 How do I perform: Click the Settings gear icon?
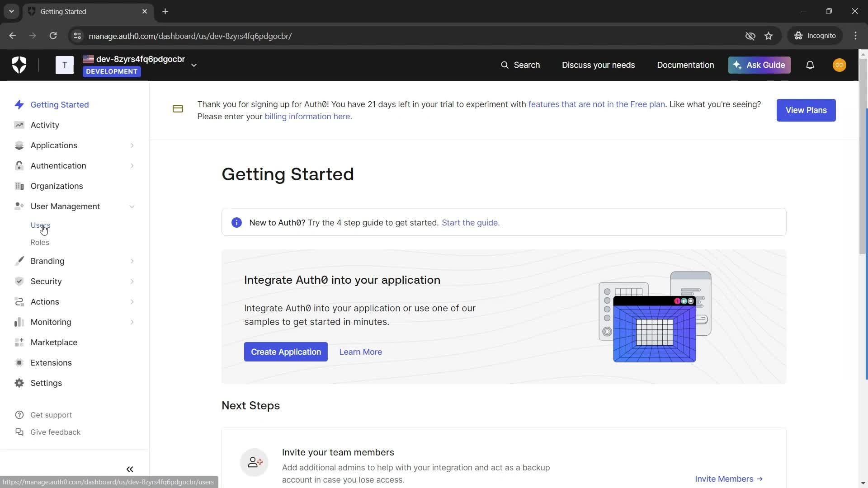(x=19, y=383)
